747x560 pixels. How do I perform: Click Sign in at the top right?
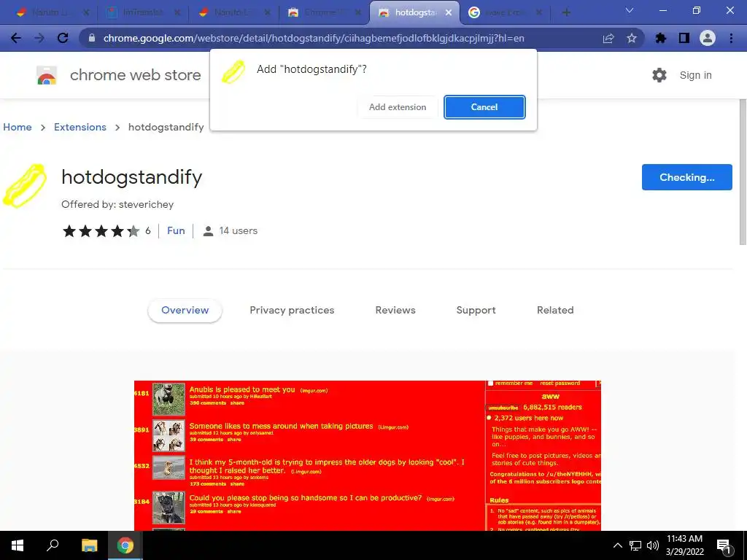[x=695, y=75]
